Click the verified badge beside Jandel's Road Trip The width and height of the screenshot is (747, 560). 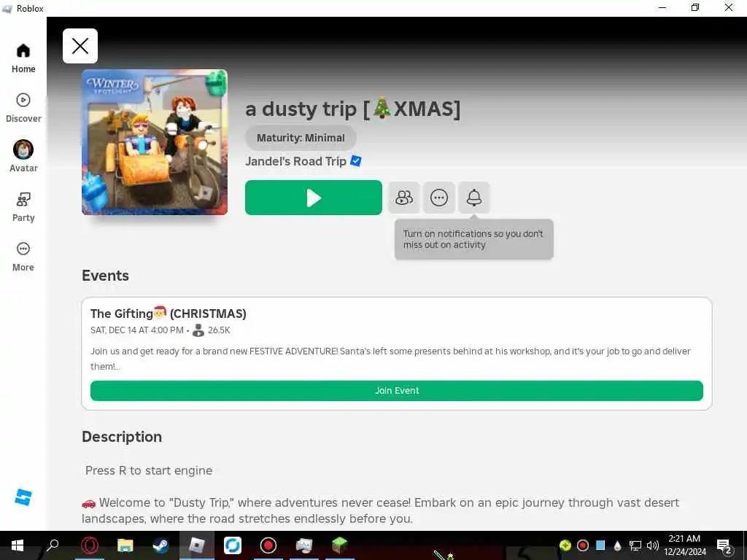click(356, 161)
